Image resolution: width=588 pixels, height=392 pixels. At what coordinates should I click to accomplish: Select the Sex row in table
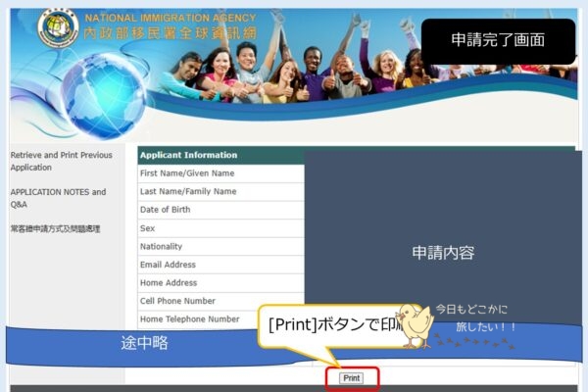[220, 228]
